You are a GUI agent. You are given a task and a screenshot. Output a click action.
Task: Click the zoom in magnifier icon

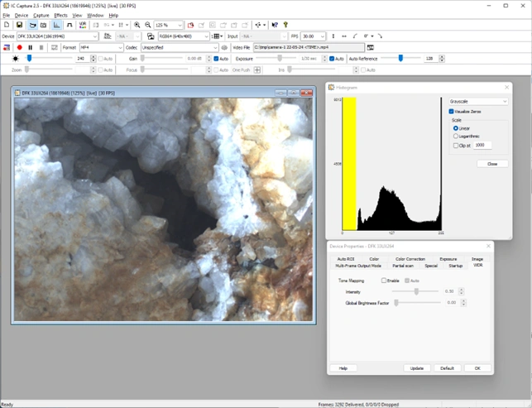pyautogui.click(x=137, y=26)
